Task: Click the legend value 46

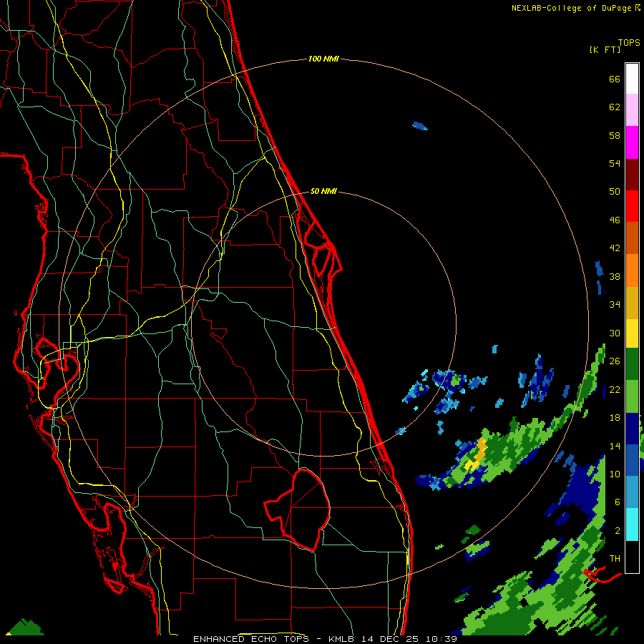Action: (615, 220)
